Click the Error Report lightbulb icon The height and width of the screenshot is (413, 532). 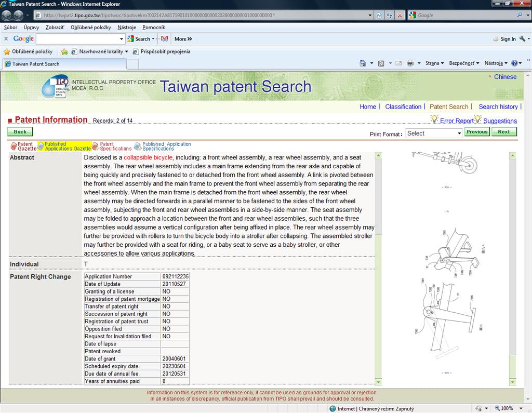[434, 119]
